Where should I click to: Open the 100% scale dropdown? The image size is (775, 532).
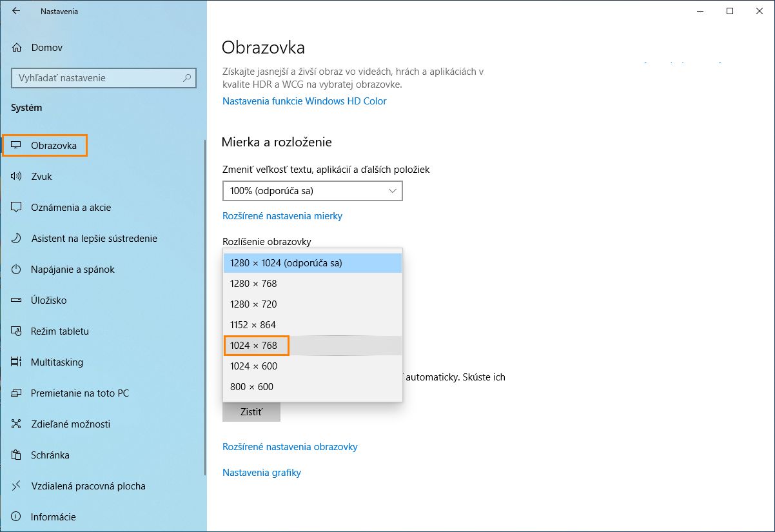pos(312,191)
